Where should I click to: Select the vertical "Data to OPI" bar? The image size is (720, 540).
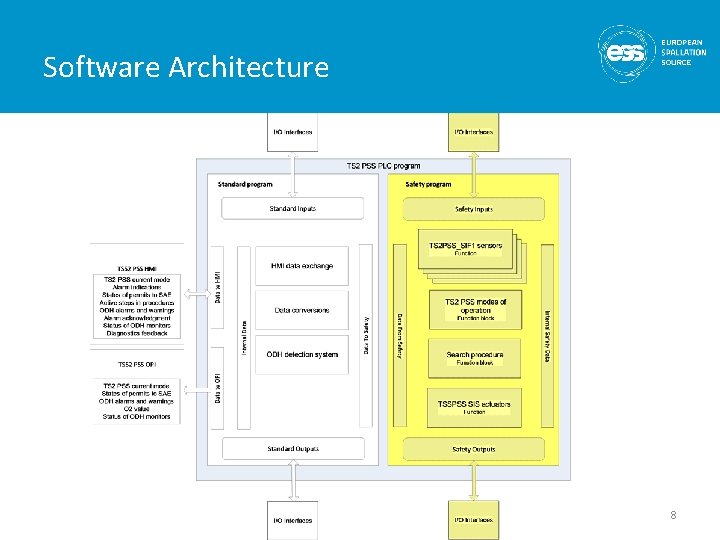coord(217,388)
